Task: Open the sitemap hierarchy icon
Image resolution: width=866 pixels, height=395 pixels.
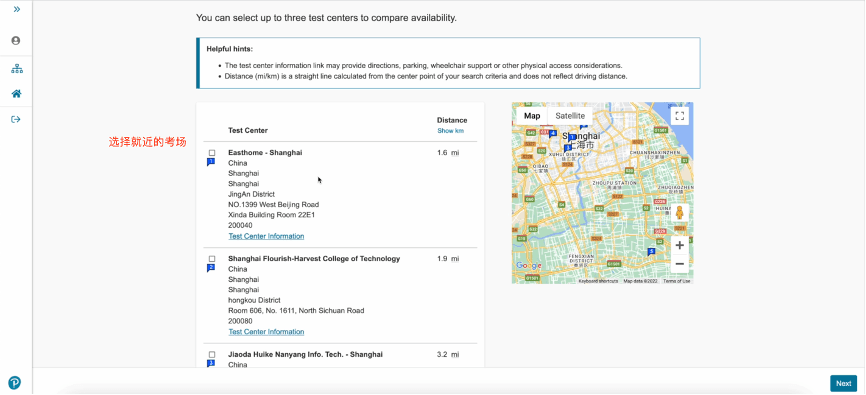Action: tap(17, 69)
